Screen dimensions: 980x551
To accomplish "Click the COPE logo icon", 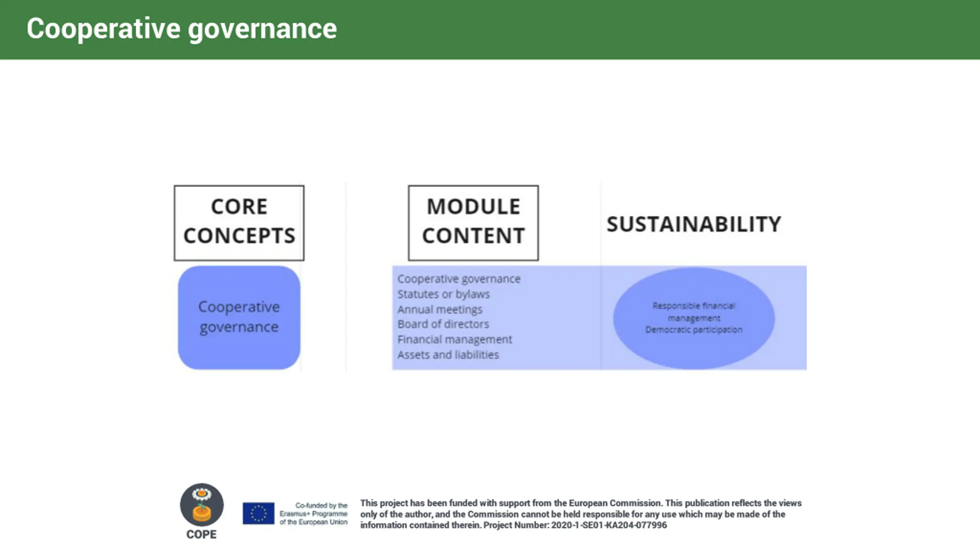I will click(202, 505).
